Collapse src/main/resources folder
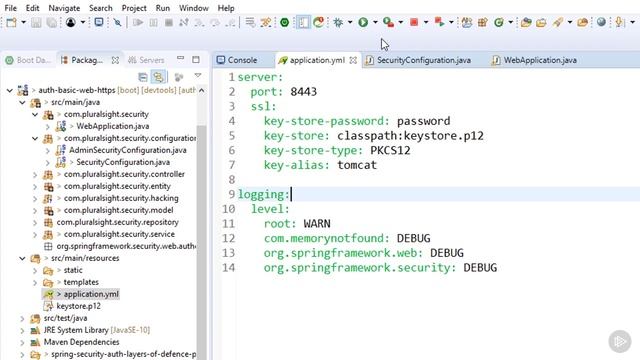The height and width of the screenshot is (360, 640). click(x=22, y=258)
